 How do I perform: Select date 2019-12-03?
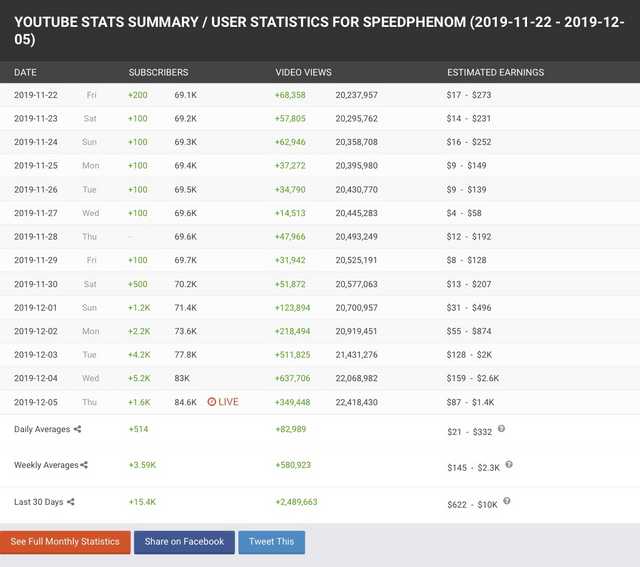point(36,355)
